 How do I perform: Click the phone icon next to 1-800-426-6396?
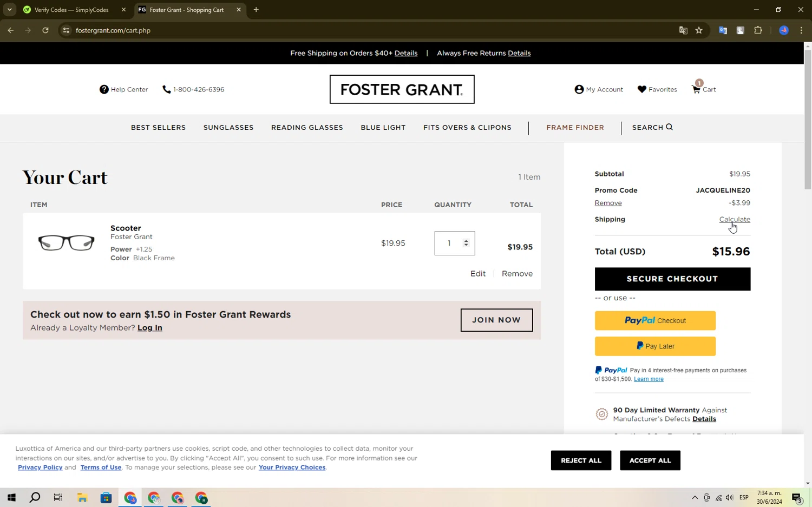click(167, 89)
